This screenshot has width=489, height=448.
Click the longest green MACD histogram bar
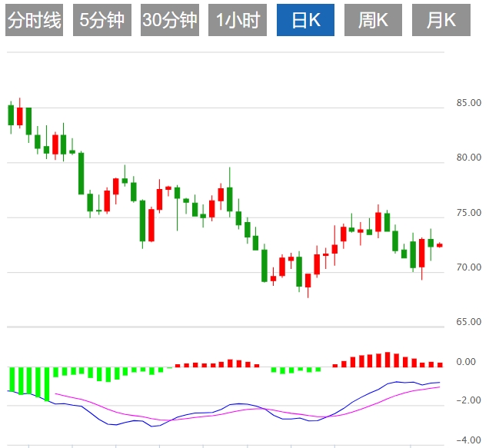46,383
